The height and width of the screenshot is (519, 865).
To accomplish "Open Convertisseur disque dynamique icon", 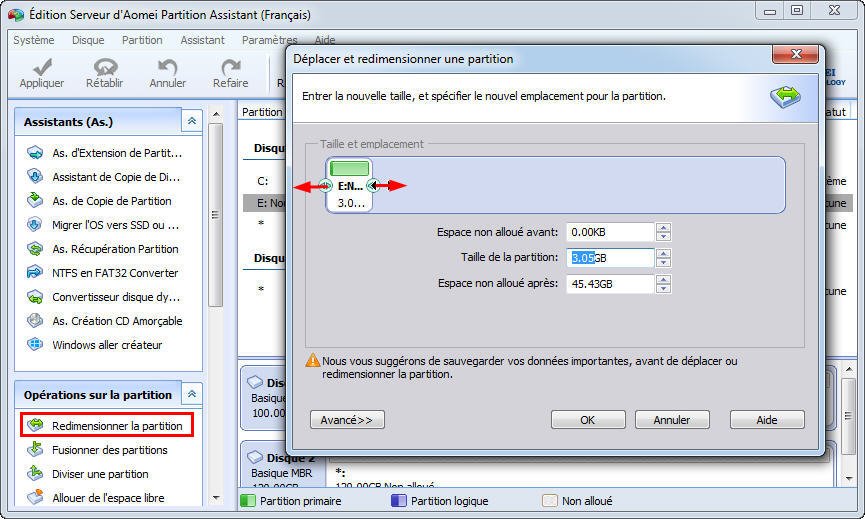I will [35, 297].
